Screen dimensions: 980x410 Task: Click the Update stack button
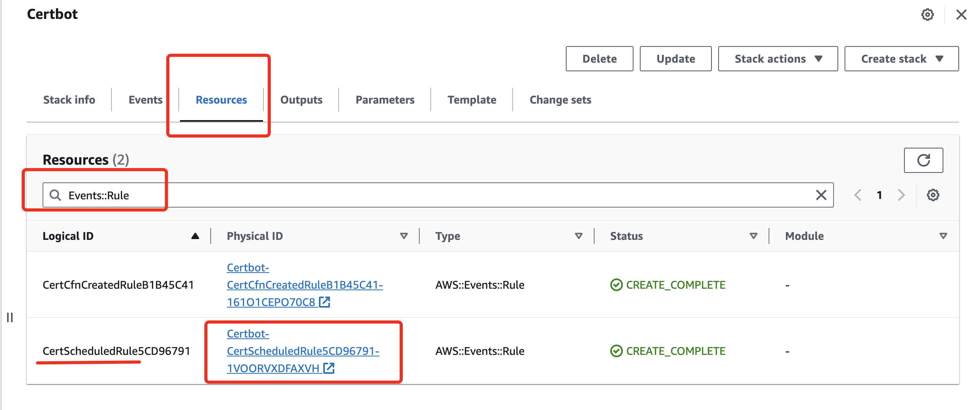point(676,59)
